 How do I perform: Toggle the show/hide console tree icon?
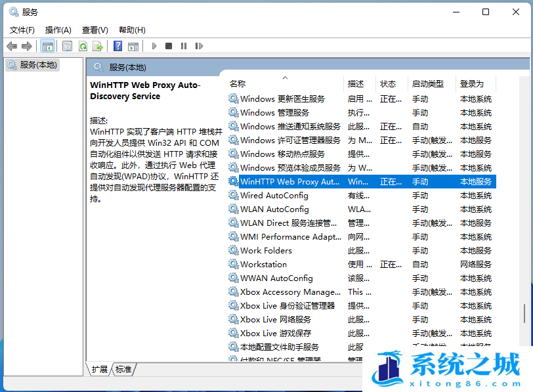(x=47, y=46)
